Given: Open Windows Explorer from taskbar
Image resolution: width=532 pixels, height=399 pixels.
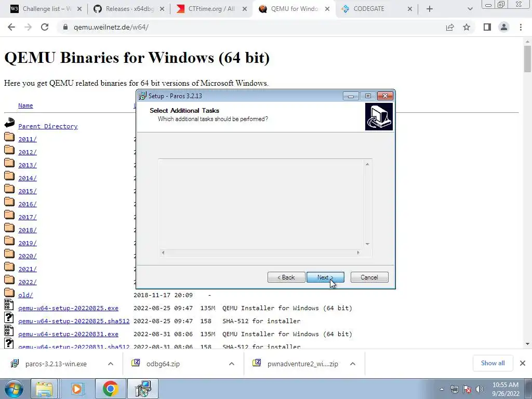Looking at the screenshot, I should point(44,389).
